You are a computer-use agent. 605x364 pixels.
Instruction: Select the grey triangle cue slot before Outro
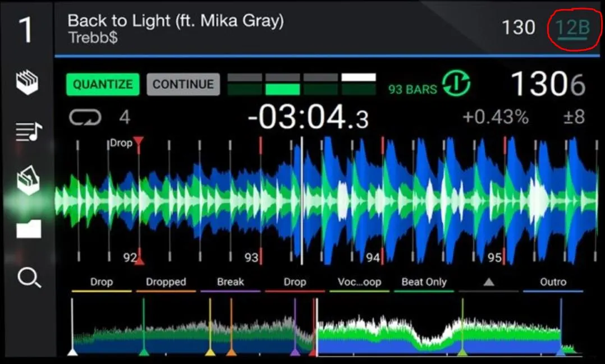488,283
